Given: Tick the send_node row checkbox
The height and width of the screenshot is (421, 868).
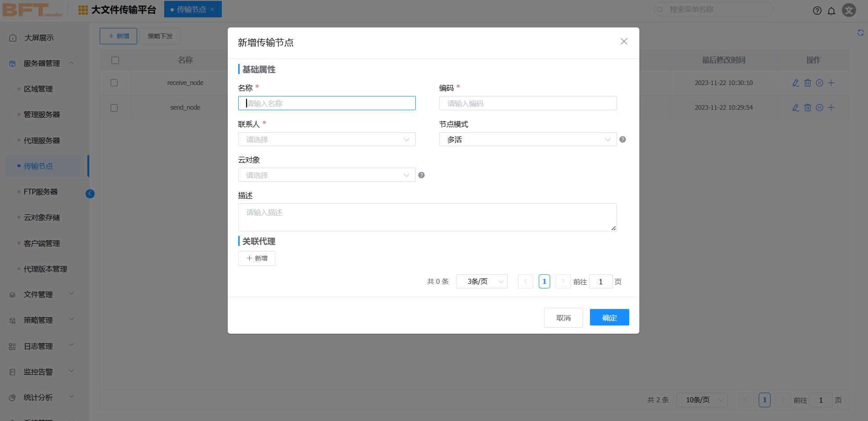Looking at the screenshot, I should pyautogui.click(x=114, y=108).
